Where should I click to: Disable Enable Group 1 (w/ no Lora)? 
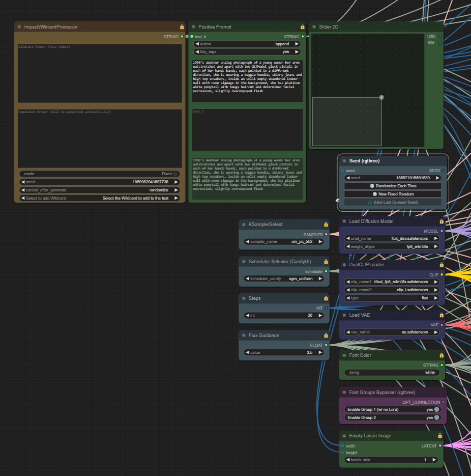(436, 409)
